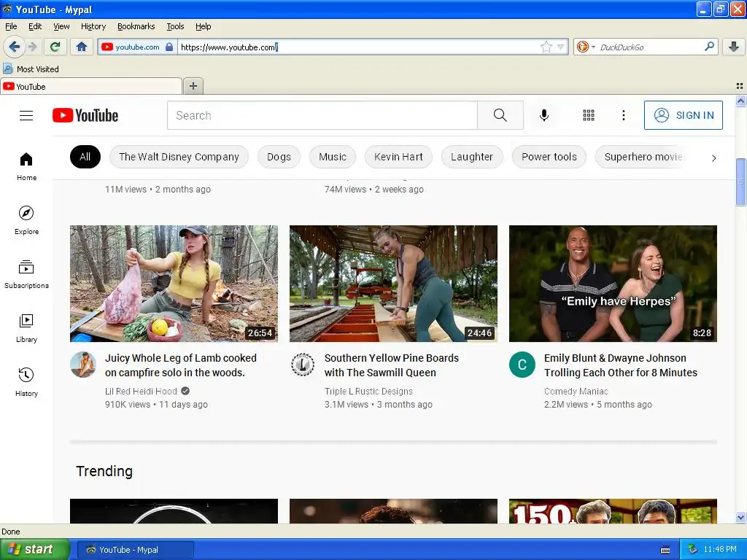747x560 pixels.
Task: Open the Windows Start button
Action: click(x=35, y=550)
